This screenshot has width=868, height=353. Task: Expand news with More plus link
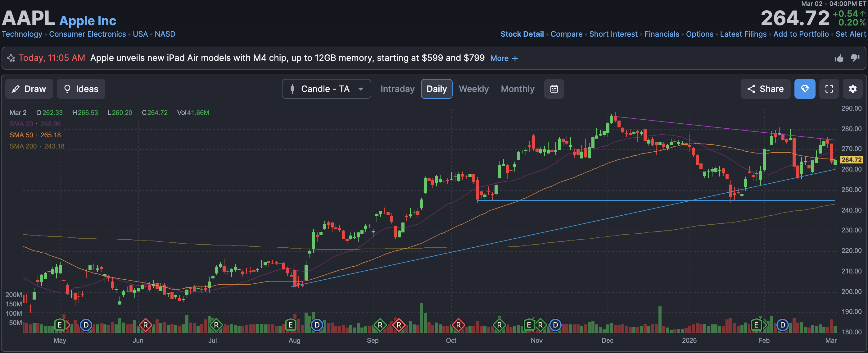point(504,58)
